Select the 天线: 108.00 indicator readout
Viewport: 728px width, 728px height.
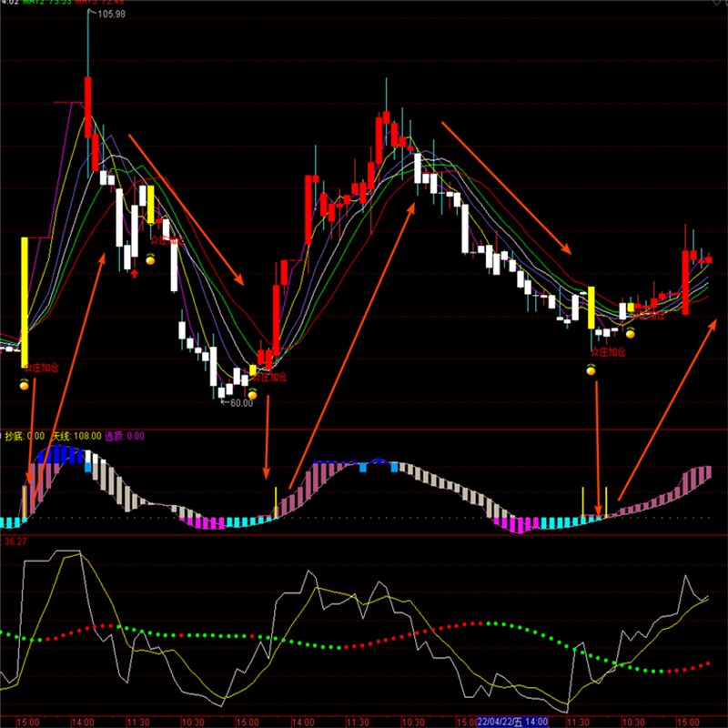pyautogui.click(x=76, y=436)
